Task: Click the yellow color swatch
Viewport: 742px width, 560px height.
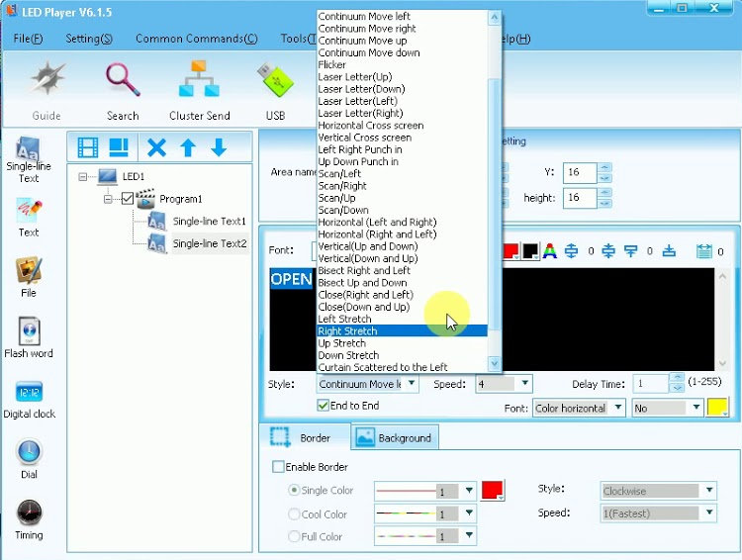Action: [x=718, y=408]
